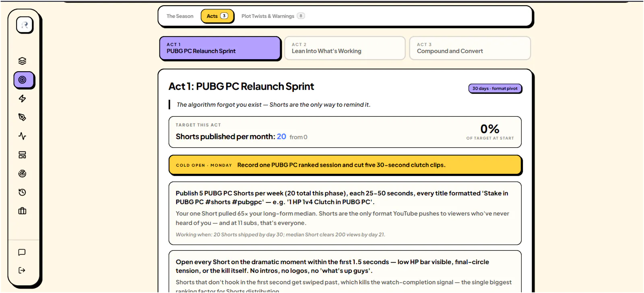The image size is (644, 293).
Task: Click the blue 20 target number
Action: 281,137
